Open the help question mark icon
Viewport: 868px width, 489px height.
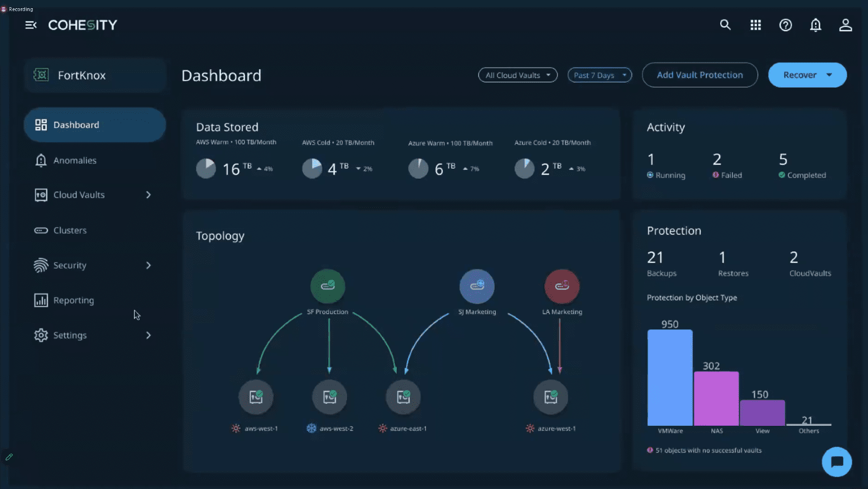[x=785, y=25]
